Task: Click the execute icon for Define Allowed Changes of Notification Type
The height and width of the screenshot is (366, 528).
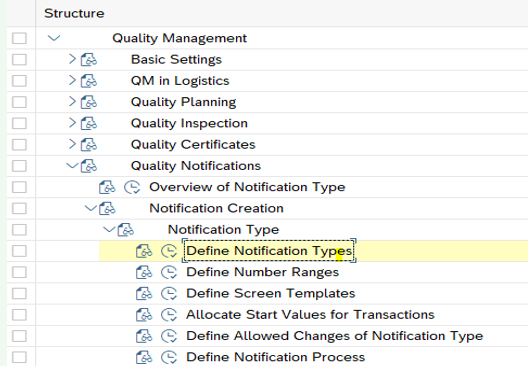Action: [x=169, y=336]
